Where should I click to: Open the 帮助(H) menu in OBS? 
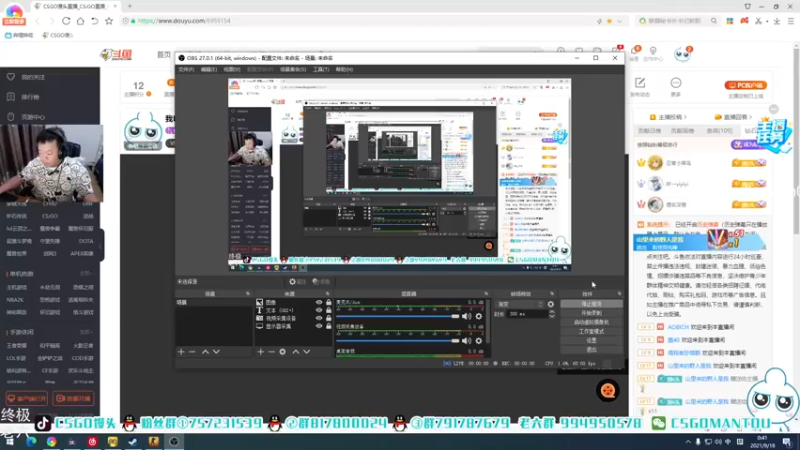point(344,69)
